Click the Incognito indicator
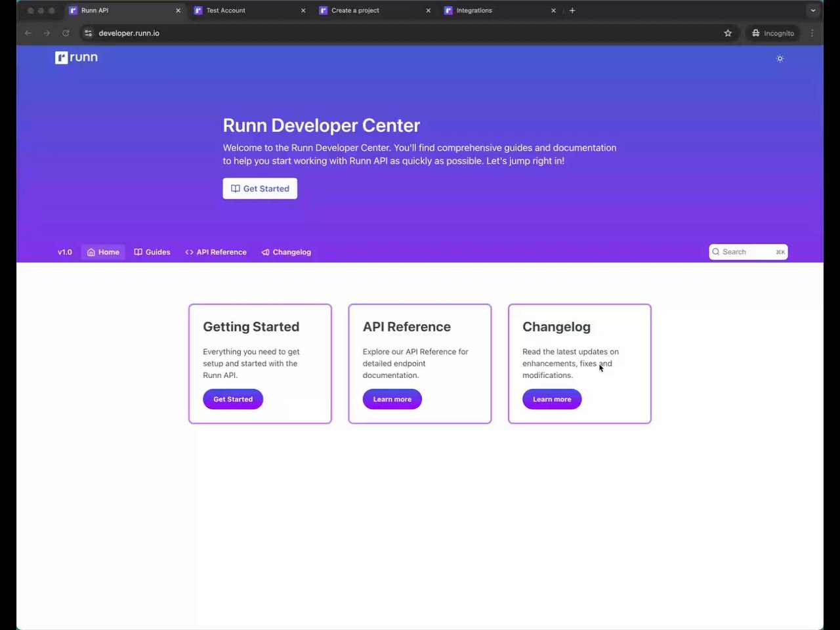840x630 pixels. (773, 33)
